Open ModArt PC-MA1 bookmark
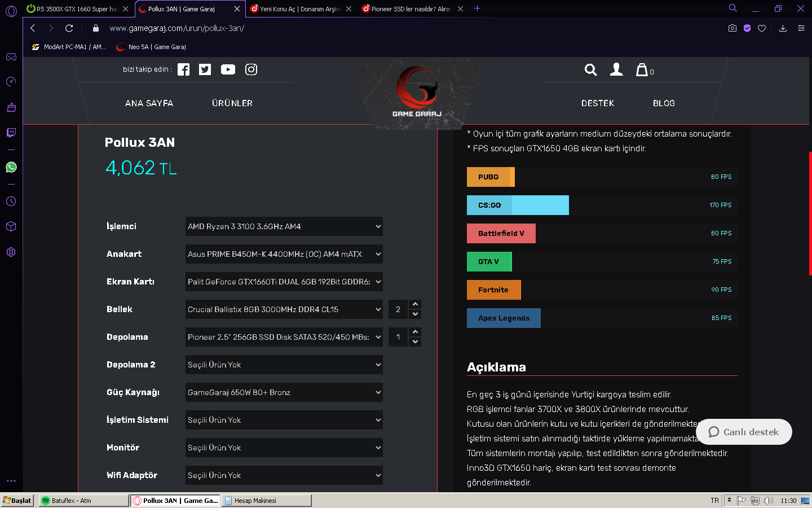This screenshot has width=812, height=508. coord(69,47)
